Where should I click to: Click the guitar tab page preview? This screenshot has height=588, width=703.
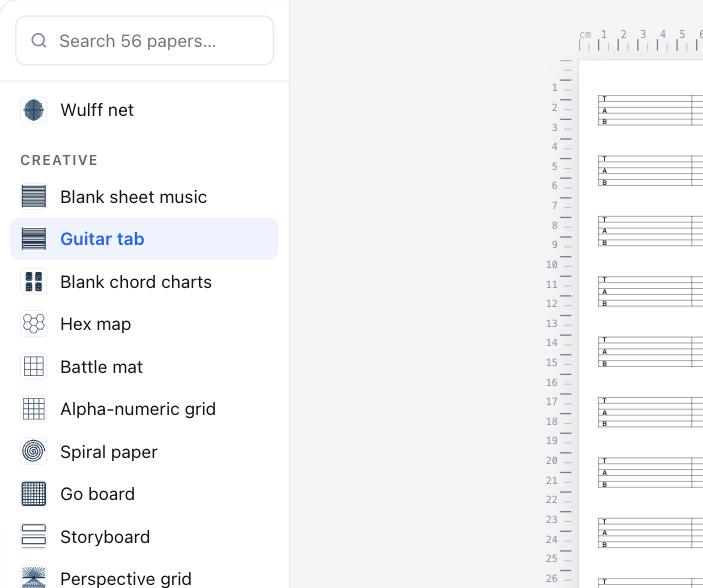tap(641, 324)
